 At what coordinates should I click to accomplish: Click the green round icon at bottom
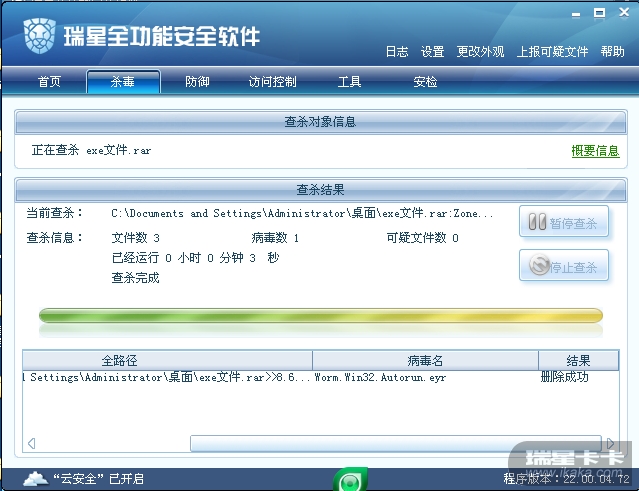[350, 480]
